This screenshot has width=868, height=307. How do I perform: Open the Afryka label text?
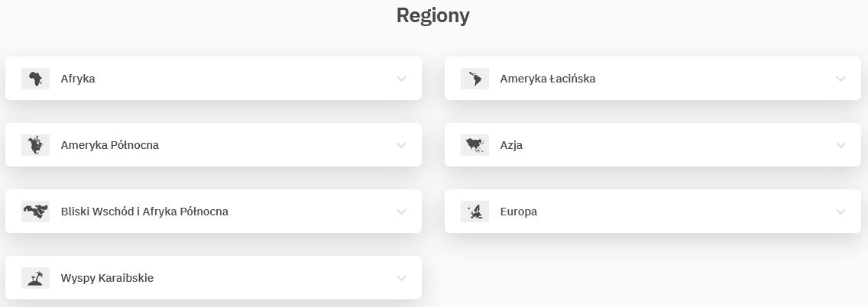(x=78, y=78)
